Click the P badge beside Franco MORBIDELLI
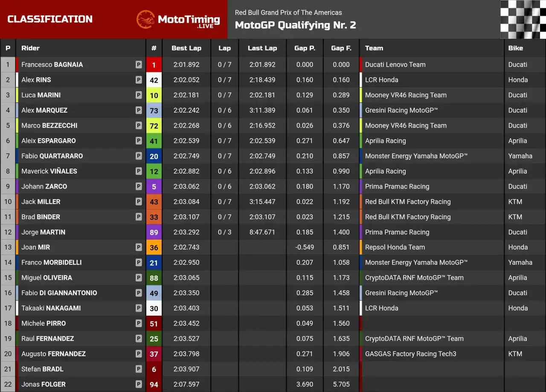Image resolution: width=546 pixels, height=392 pixels. [x=139, y=262]
